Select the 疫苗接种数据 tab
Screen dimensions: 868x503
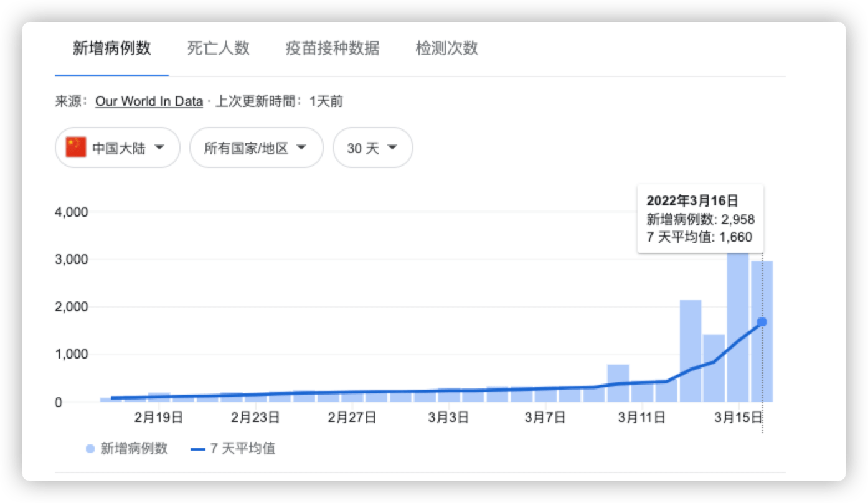click(333, 49)
